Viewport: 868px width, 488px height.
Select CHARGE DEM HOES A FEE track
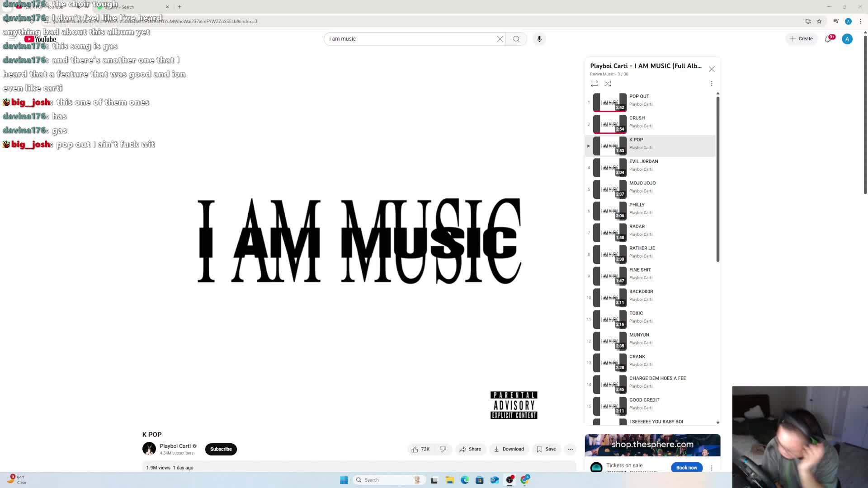(651, 385)
